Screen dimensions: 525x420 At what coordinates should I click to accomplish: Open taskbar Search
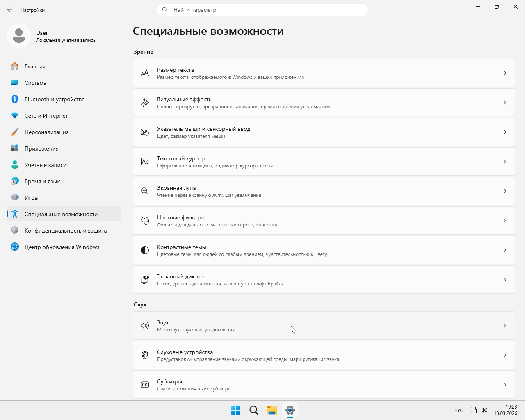click(x=254, y=410)
